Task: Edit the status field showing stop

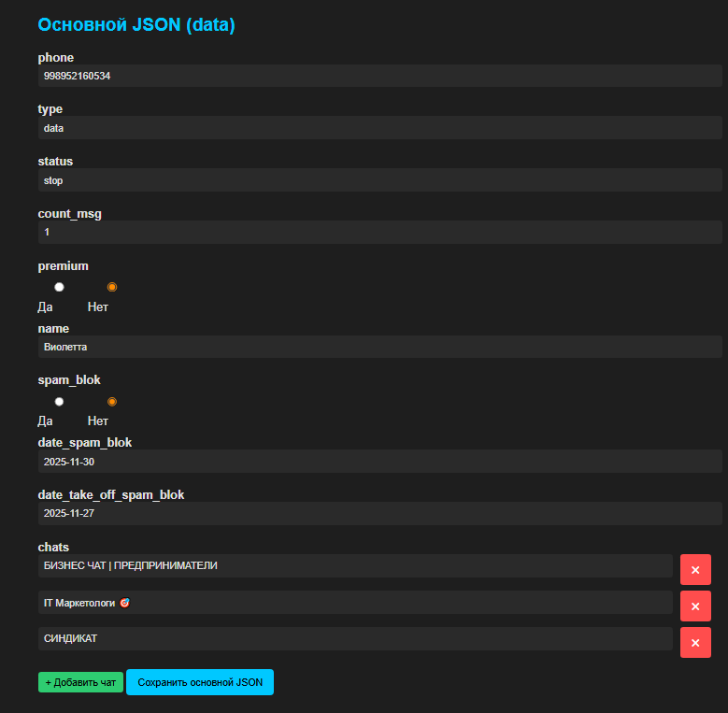Action: pyautogui.click(x=379, y=180)
